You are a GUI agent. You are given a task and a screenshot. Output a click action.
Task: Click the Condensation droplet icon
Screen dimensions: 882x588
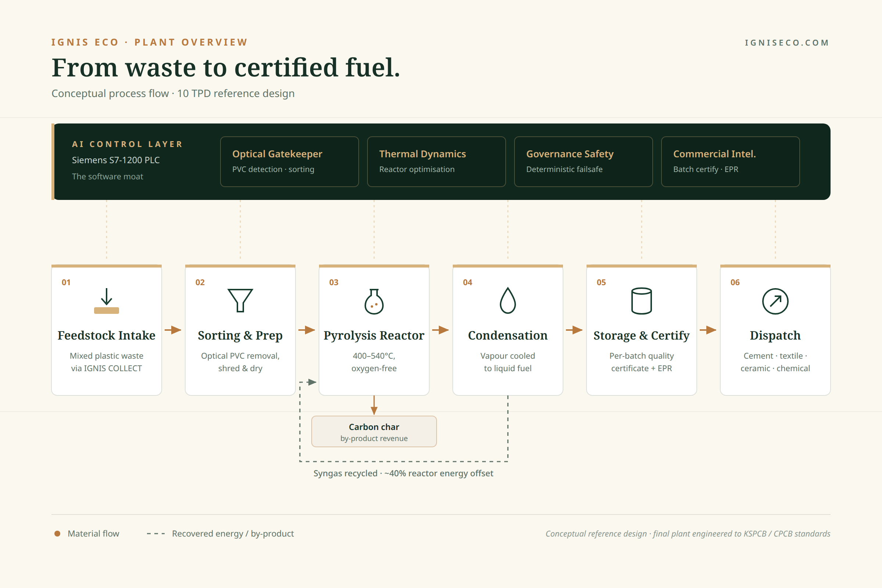(x=508, y=300)
